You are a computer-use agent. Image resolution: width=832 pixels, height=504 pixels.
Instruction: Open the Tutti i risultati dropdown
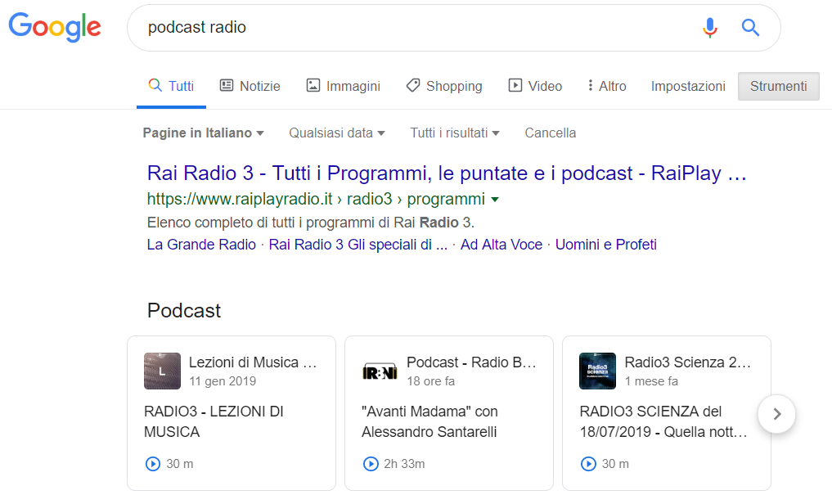pyautogui.click(x=455, y=133)
